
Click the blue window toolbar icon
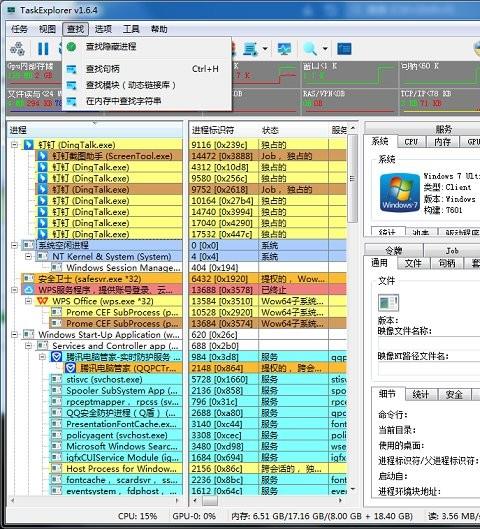[x=344, y=49]
